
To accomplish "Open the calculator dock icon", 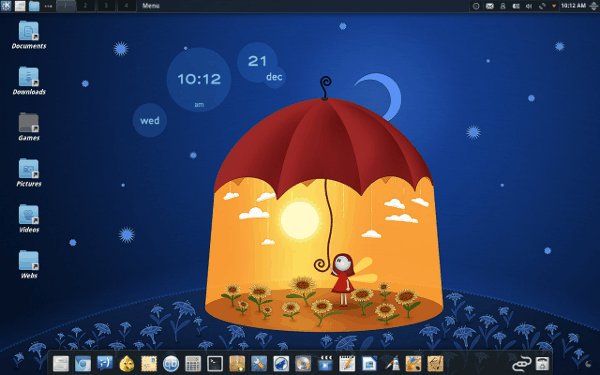I will pos(193,364).
